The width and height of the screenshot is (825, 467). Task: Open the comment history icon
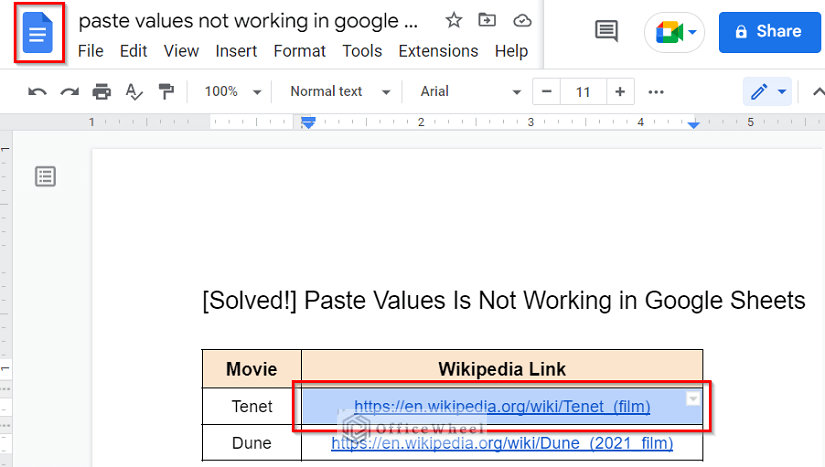pos(606,31)
